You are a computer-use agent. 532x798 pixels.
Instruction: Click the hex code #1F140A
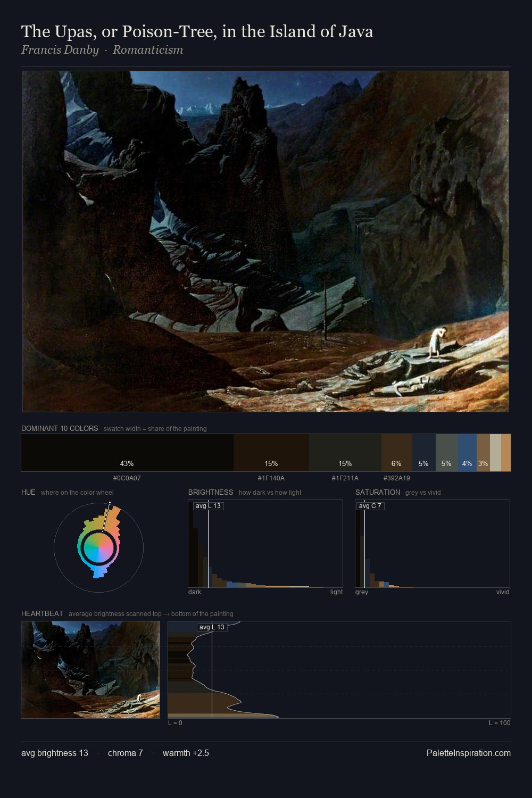tap(271, 478)
